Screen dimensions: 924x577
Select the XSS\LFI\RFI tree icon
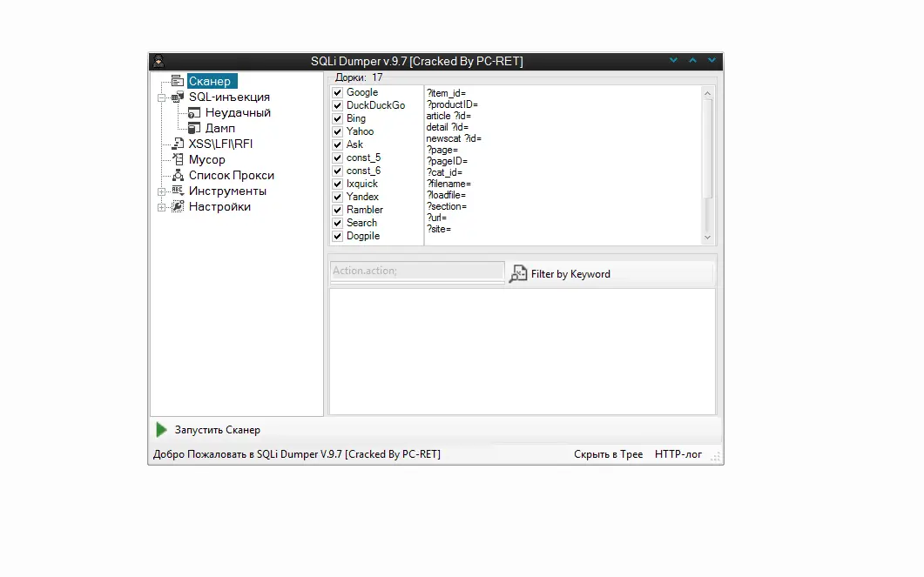[x=176, y=143]
